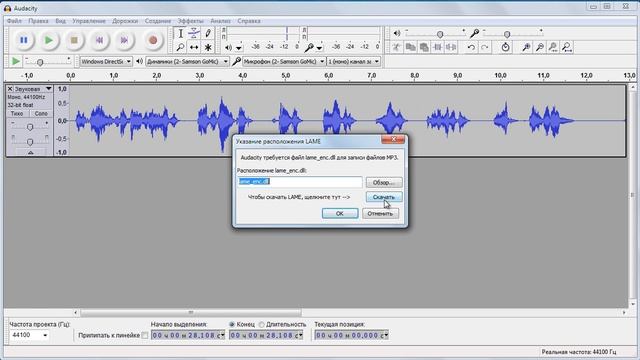Click the Скачать download button
Image resolution: width=640 pixels, height=360 pixels.
pos(384,197)
